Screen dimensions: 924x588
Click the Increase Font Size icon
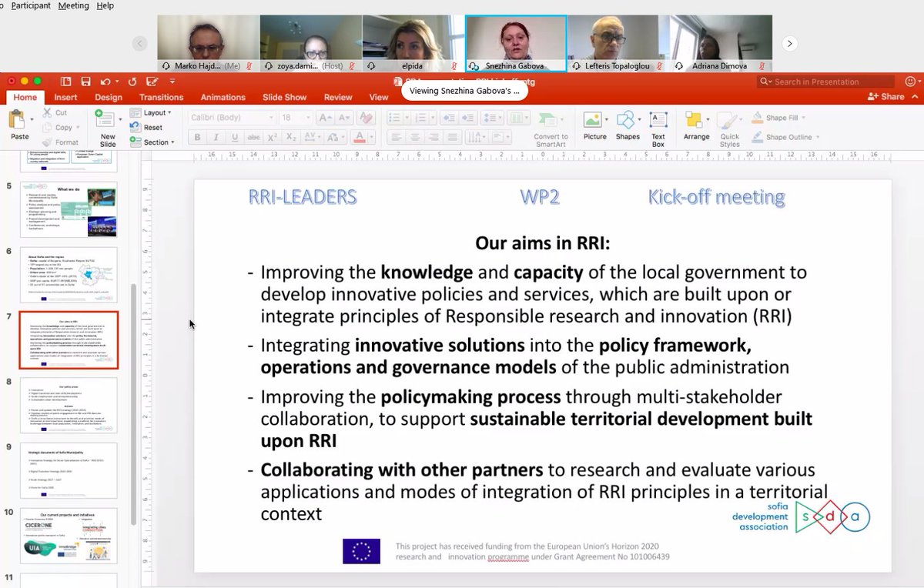pos(325,118)
